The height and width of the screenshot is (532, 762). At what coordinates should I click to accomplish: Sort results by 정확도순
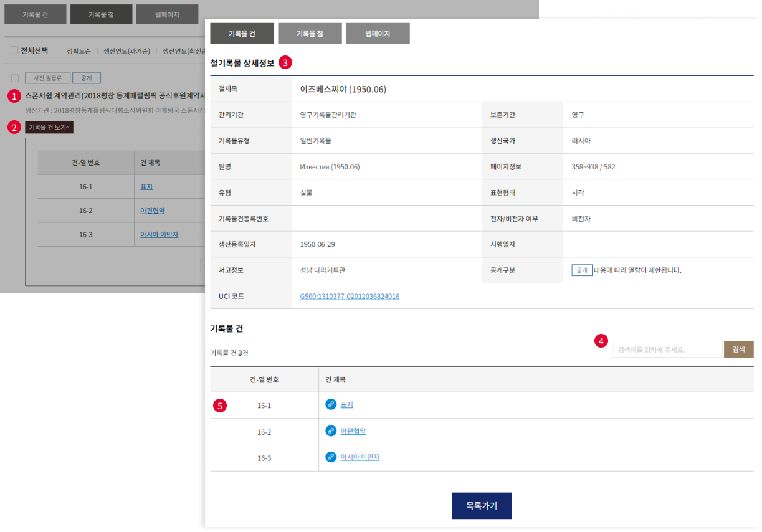(x=79, y=51)
